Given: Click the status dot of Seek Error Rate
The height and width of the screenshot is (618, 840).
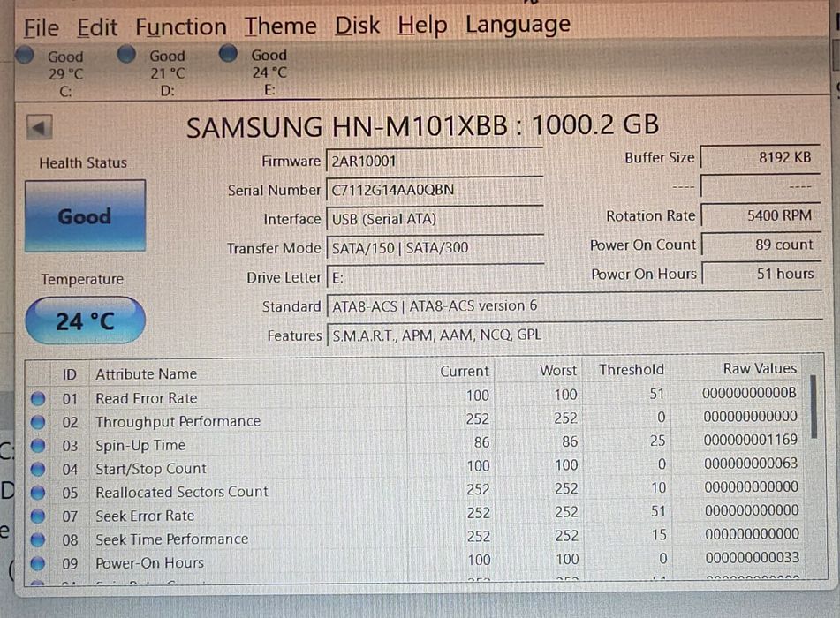Looking at the screenshot, I should click(37, 516).
